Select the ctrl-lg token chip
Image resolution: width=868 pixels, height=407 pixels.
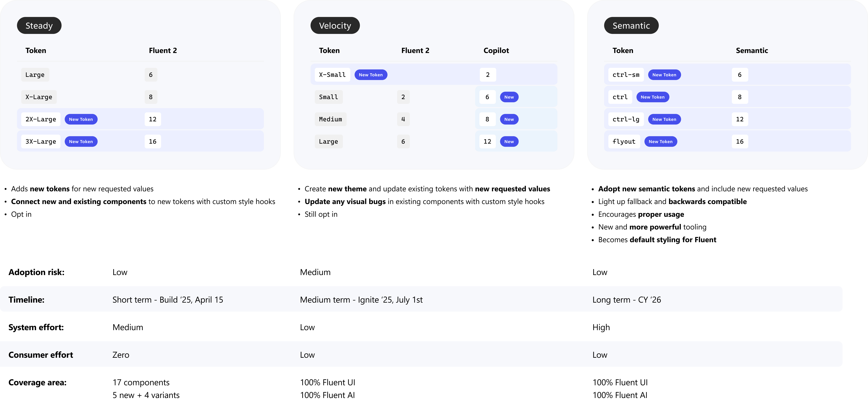click(626, 119)
